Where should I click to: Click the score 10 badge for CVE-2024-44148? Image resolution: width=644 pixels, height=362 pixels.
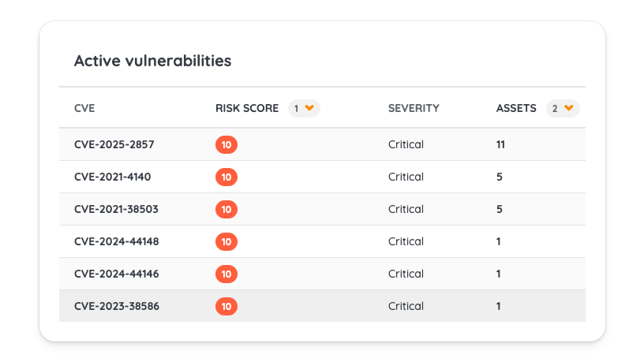point(227,241)
